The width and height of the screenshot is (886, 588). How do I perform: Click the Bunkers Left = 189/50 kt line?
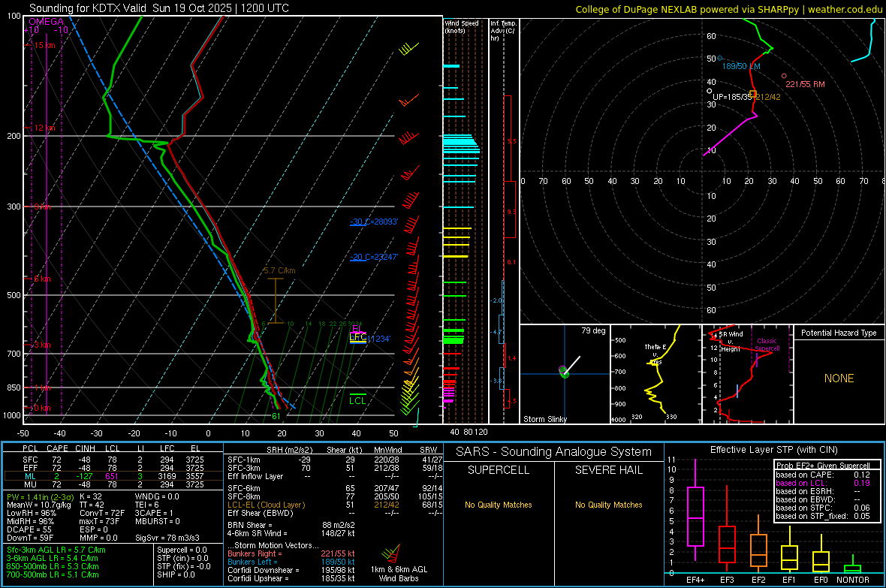click(x=291, y=562)
